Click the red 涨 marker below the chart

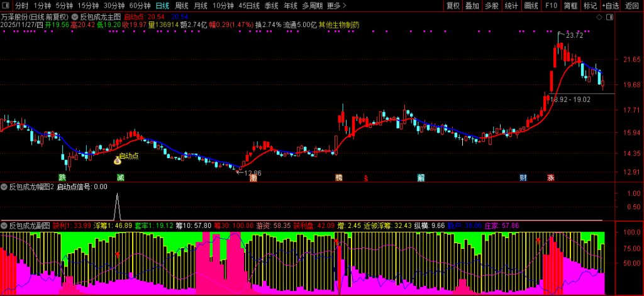click(551, 178)
